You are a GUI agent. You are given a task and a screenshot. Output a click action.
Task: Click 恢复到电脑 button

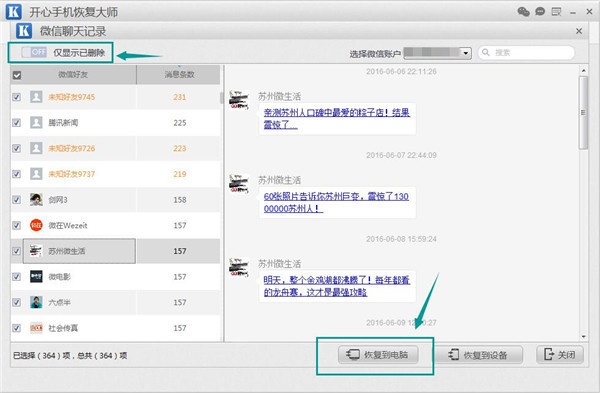(x=378, y=355)
